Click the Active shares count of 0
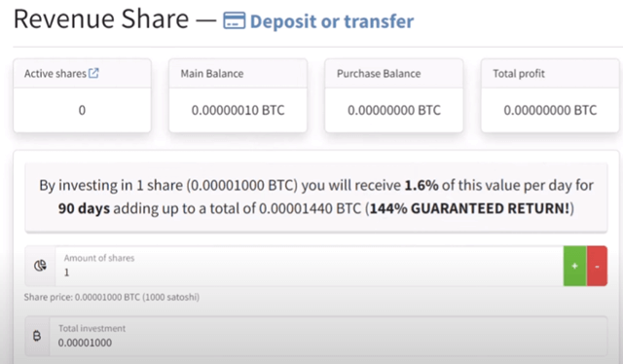 point(82,110)
